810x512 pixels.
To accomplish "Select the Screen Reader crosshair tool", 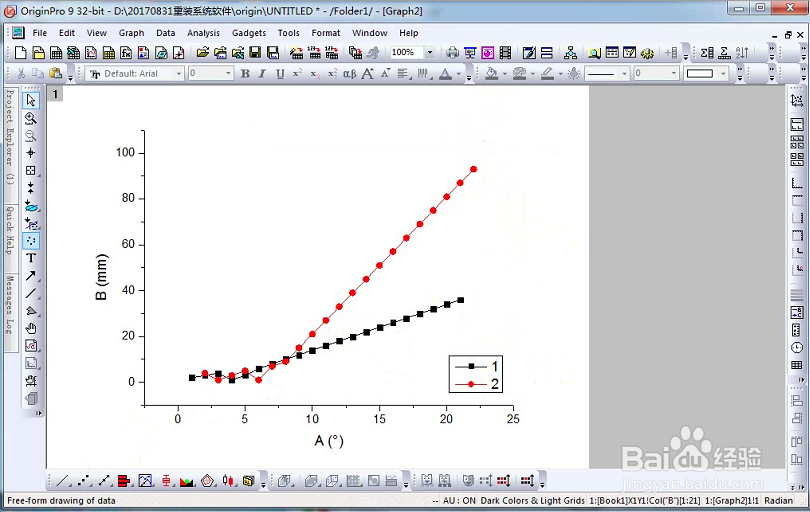I will (x=31, y=153).
